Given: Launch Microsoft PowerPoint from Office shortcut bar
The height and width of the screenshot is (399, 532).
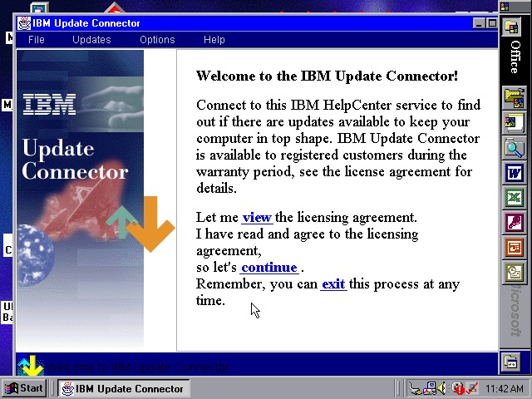Looking at the screenshot, I should [x=514, y=247].
